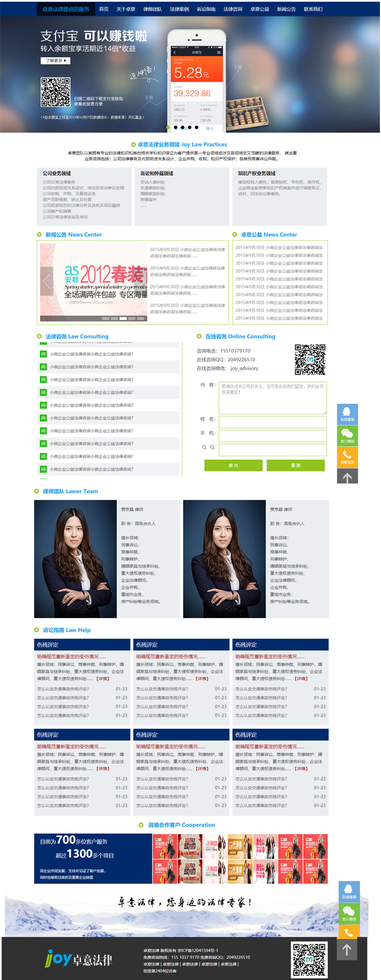Image resolution: width=381 pixels, height=980 pixels.
Task: Click the 了解更多 button on the banner
Action: pos(56,61)
